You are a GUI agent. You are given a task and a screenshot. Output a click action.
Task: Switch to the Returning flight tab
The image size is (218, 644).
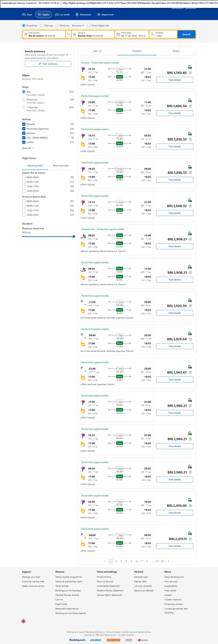[61, 166]
